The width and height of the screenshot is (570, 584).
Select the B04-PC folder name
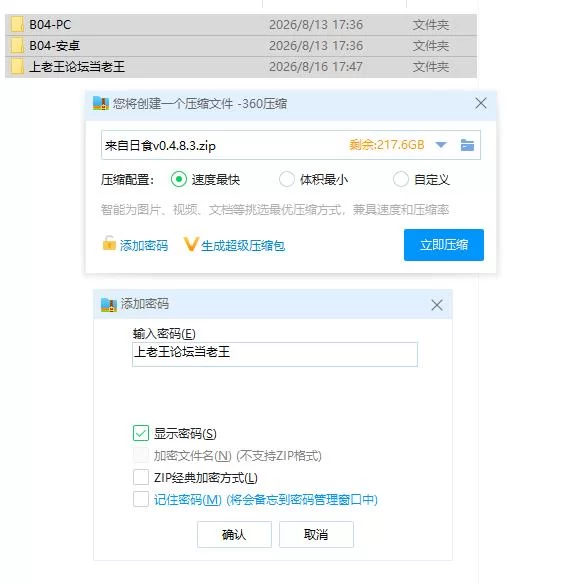[50, 25]
